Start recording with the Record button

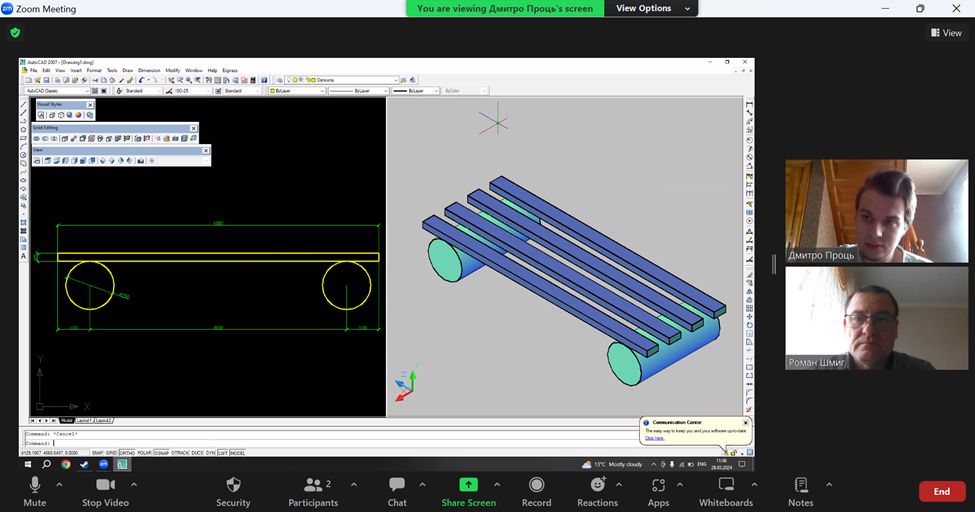(536, 486)
